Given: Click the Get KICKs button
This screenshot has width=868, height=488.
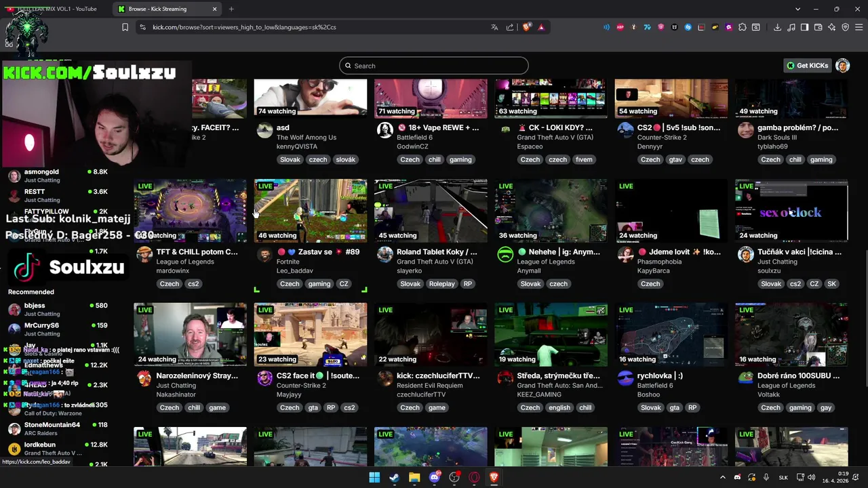Looking at the screenshot, I should coord(807,66).
